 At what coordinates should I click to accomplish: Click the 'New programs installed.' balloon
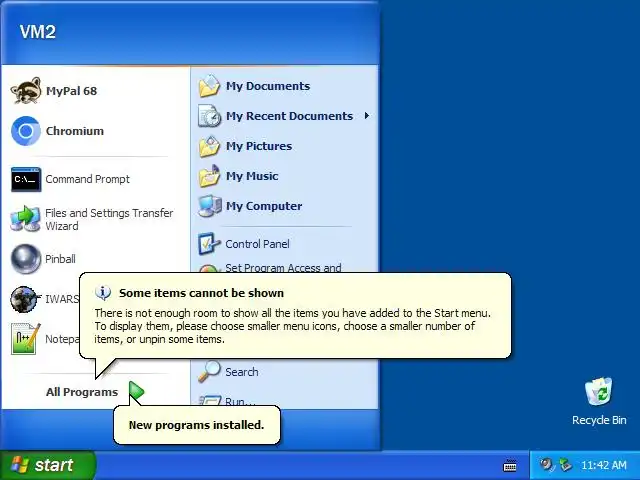click(x=197, y=425)
